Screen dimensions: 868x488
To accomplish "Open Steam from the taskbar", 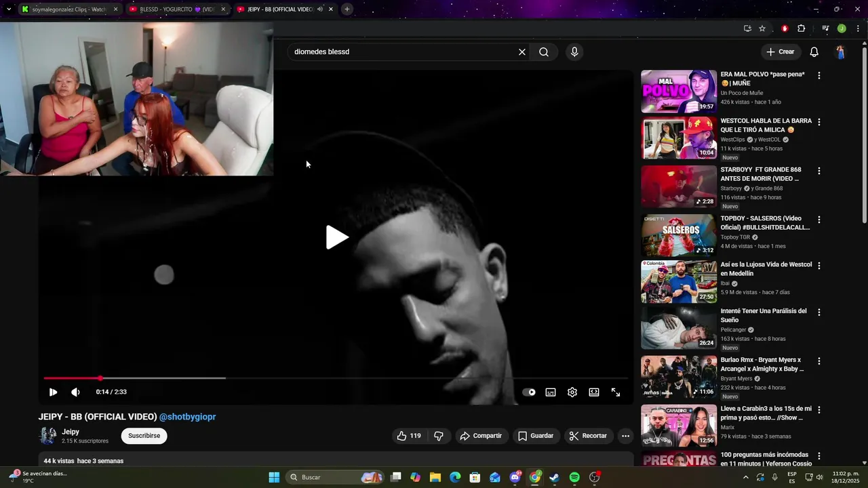I will (x=554, y=477).
